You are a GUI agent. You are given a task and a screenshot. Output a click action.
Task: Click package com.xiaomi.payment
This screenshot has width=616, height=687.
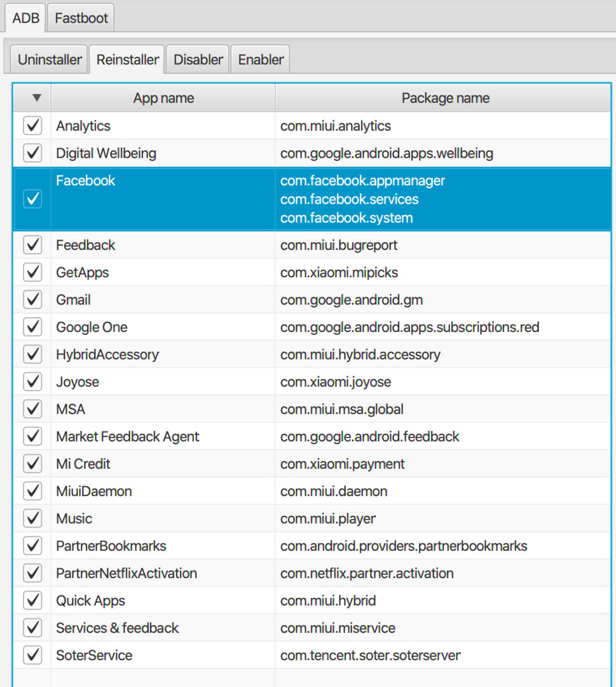(x=343, y=464)
